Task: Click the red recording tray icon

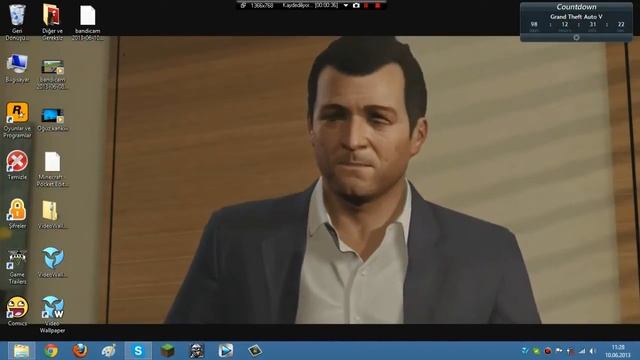Action: pyautogui.click(x=548, y=351)
